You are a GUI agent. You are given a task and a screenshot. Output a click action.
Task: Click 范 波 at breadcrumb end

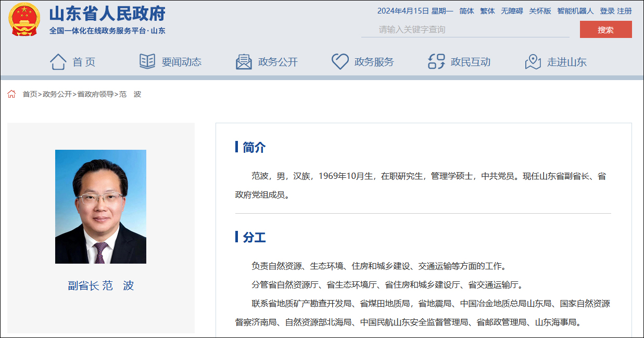(x=130, y=94)
